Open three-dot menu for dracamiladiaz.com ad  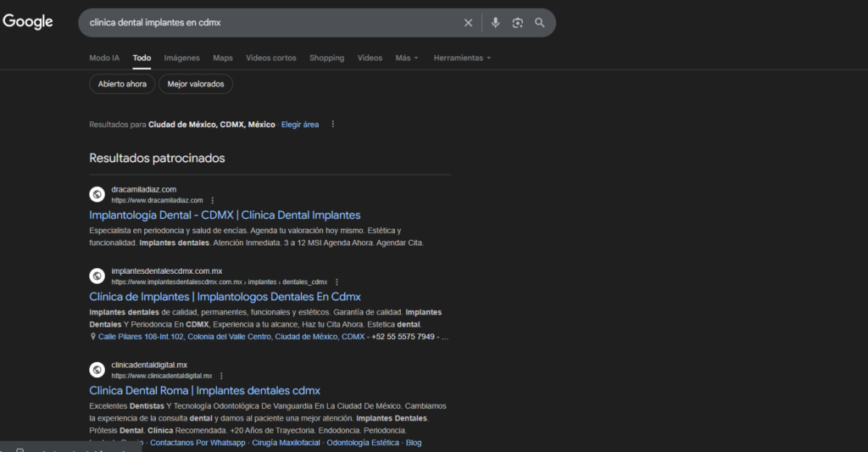[x=213, y=200]
